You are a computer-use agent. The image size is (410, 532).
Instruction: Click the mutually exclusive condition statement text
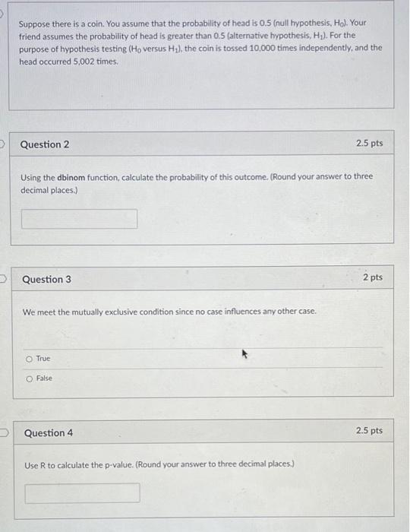pyautogui.click(x=169, y=312)
